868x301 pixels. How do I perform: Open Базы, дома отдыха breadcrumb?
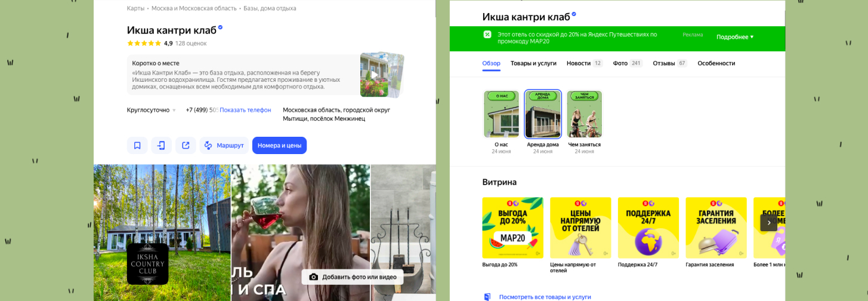coord(270,8)
